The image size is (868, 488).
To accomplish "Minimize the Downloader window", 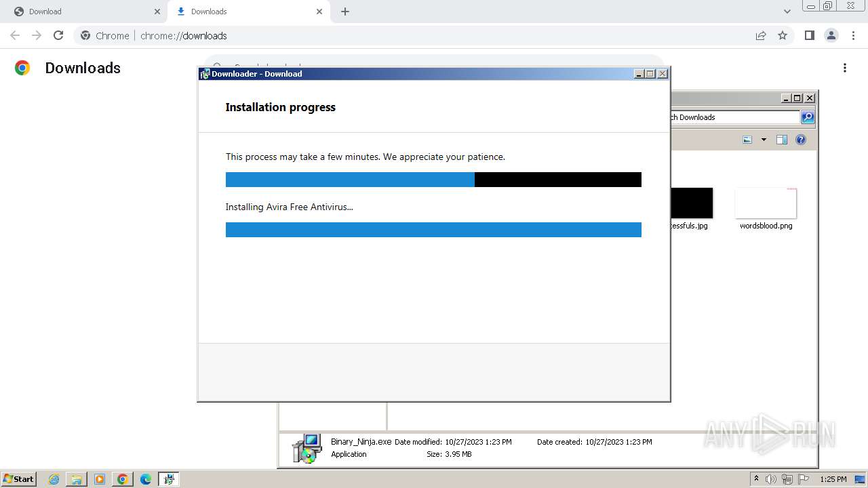I will [x=639, y=74].
